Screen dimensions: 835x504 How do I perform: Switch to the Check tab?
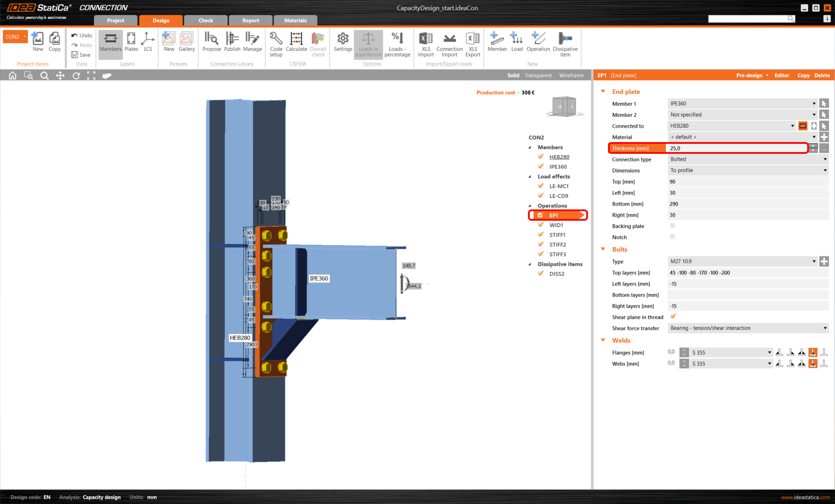click(205, 20)
